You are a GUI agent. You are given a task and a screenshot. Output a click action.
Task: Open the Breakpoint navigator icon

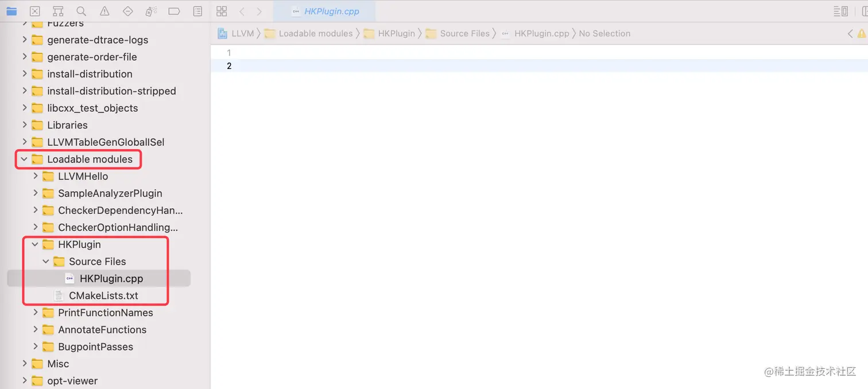[175, 11]
